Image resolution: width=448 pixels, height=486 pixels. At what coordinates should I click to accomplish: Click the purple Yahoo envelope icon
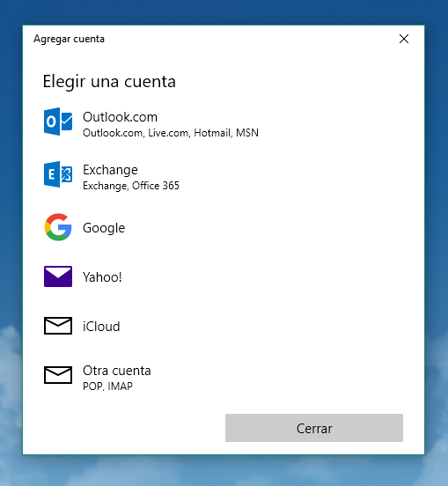[58, 276]
